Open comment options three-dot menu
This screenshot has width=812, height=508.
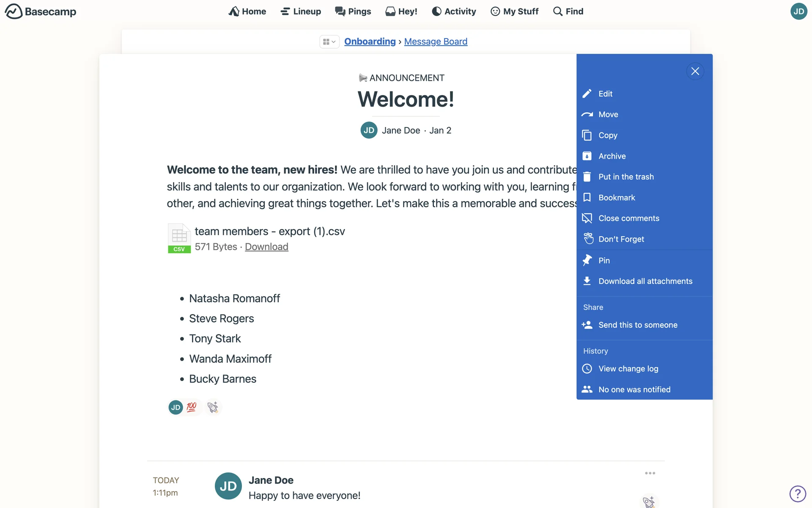[650, 473]
